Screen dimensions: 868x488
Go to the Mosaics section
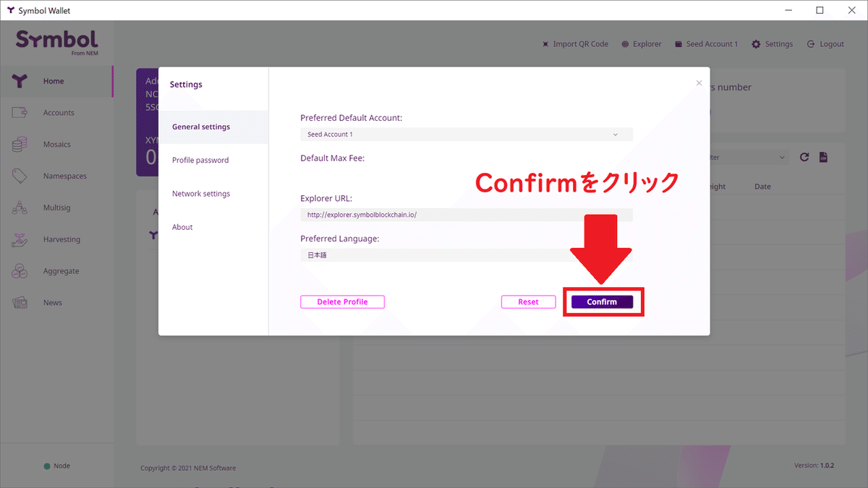point(57,145)
